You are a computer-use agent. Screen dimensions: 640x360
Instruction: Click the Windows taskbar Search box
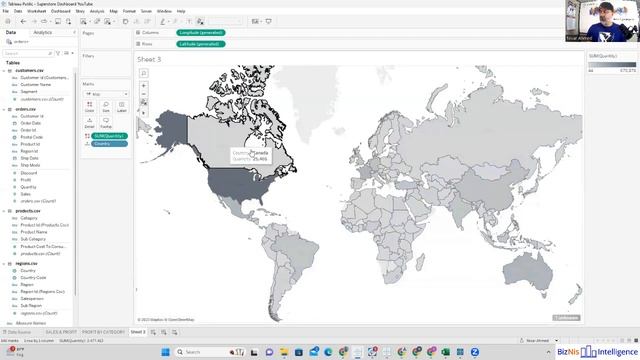pos(209,352)
